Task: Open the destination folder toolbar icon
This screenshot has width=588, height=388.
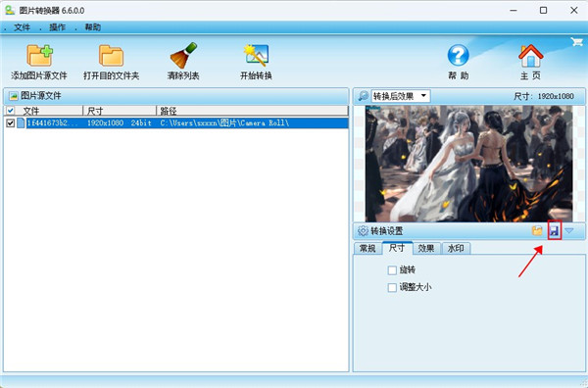Action: pos(111,56)
